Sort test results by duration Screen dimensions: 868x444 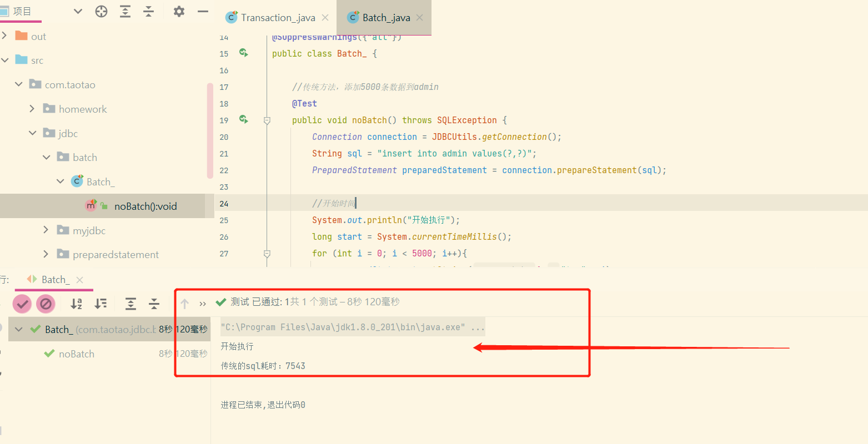[x=101, y=304]
